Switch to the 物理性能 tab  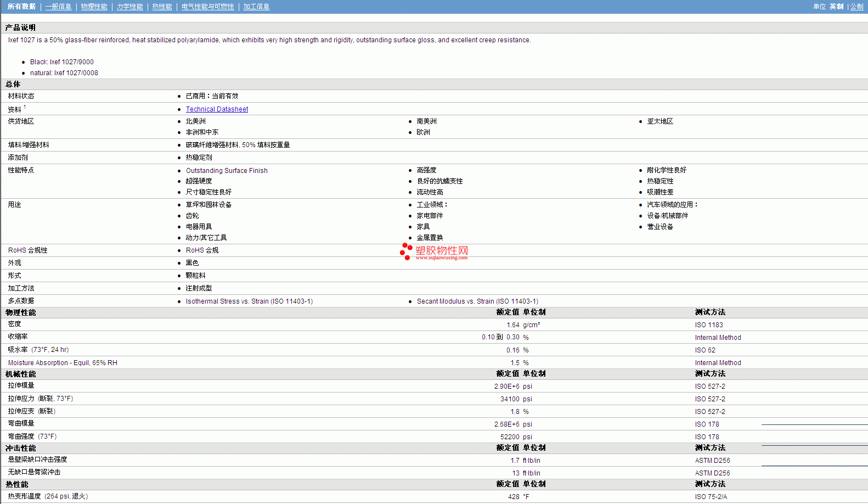pyautogui.click(x=94, y=7)
